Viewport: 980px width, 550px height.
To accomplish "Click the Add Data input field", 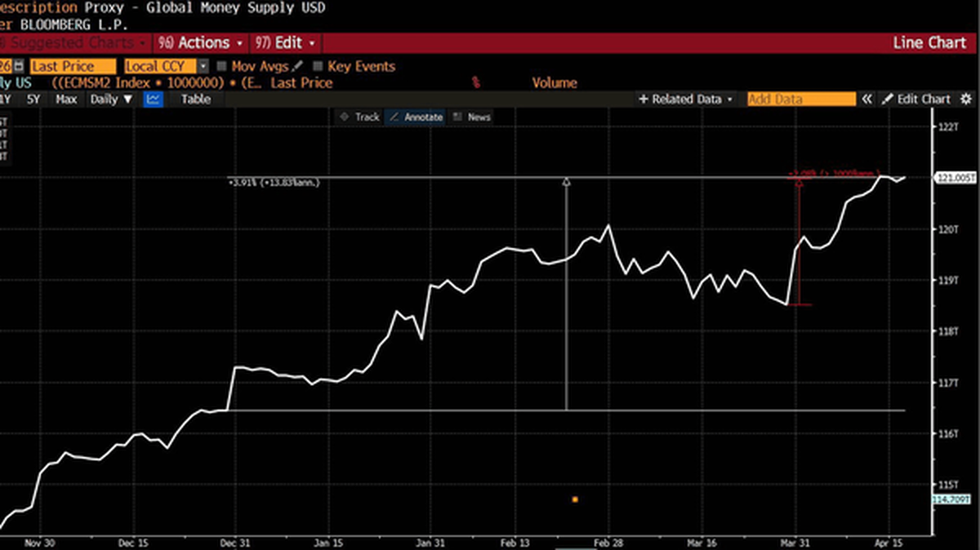I will [x=800, y=99].
